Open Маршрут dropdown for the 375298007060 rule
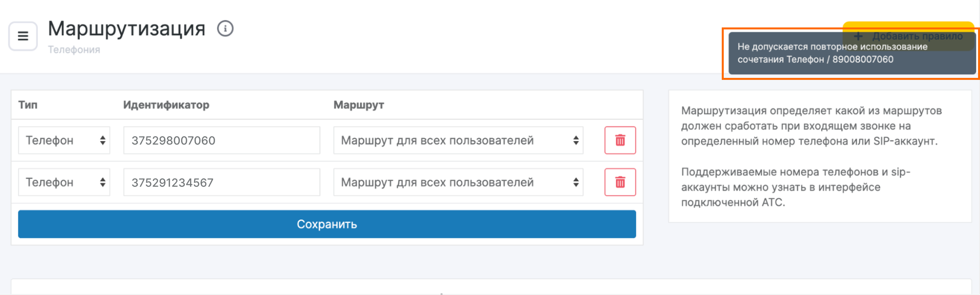This screenshot has width=980, height=295. [x=458, y=141]
